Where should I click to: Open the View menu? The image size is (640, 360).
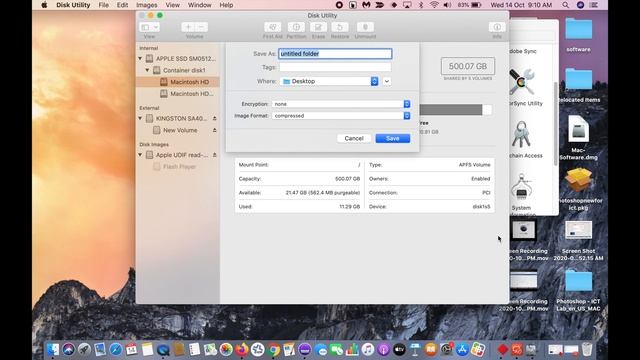pos(173,5)
